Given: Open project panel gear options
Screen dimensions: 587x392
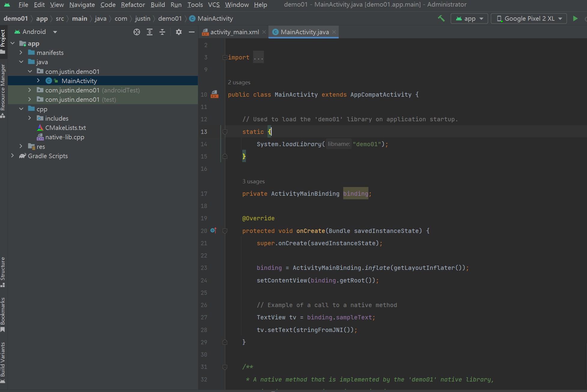Looking at the screenshot, I should tap(179, 32).
